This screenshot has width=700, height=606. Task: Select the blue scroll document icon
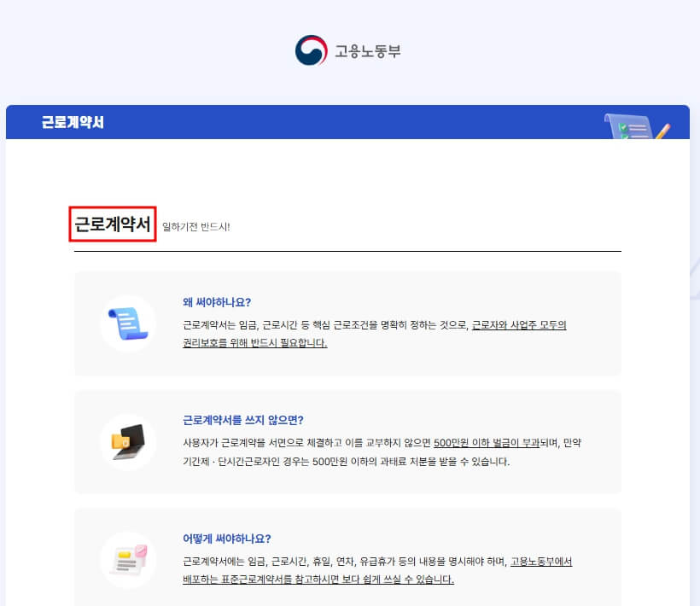point(127,326)
